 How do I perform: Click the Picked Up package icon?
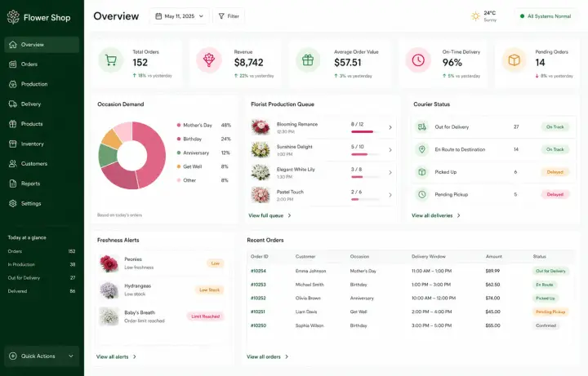coord(422,172)
